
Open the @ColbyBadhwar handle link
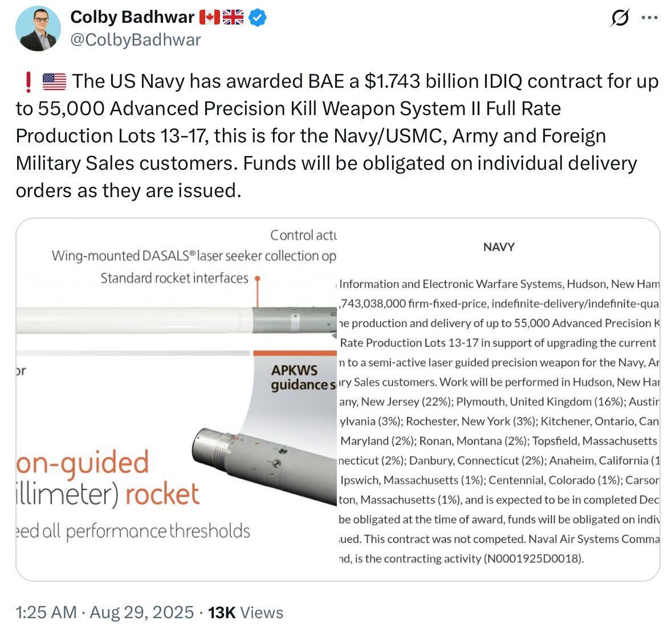[x=136, y=40]
